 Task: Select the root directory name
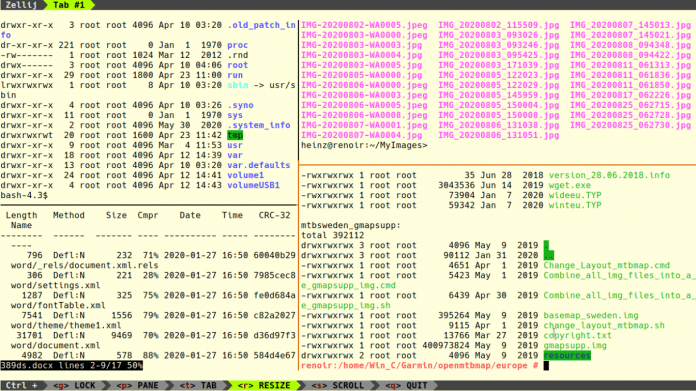pyautogui.click(x=237, y=65)
